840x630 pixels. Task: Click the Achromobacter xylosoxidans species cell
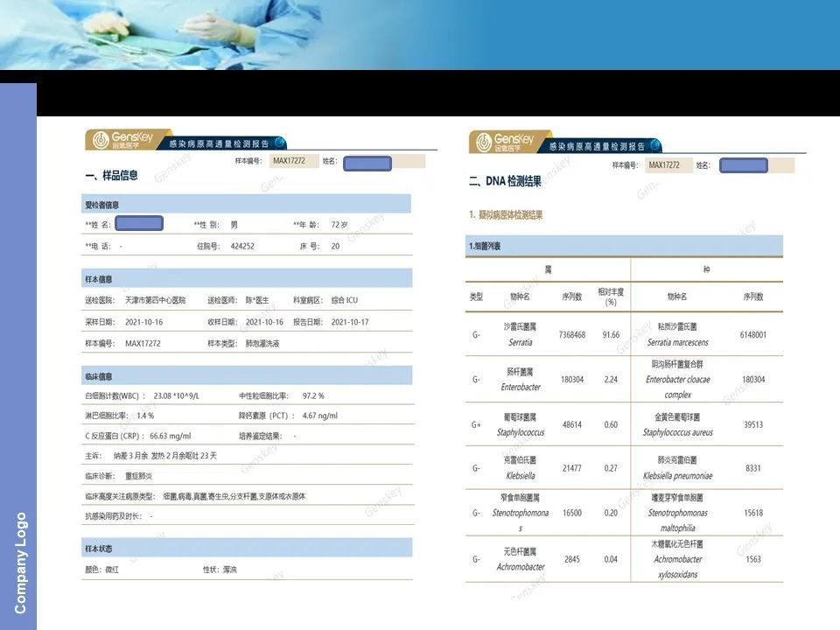pyautogui.click(x=677, y=559)
